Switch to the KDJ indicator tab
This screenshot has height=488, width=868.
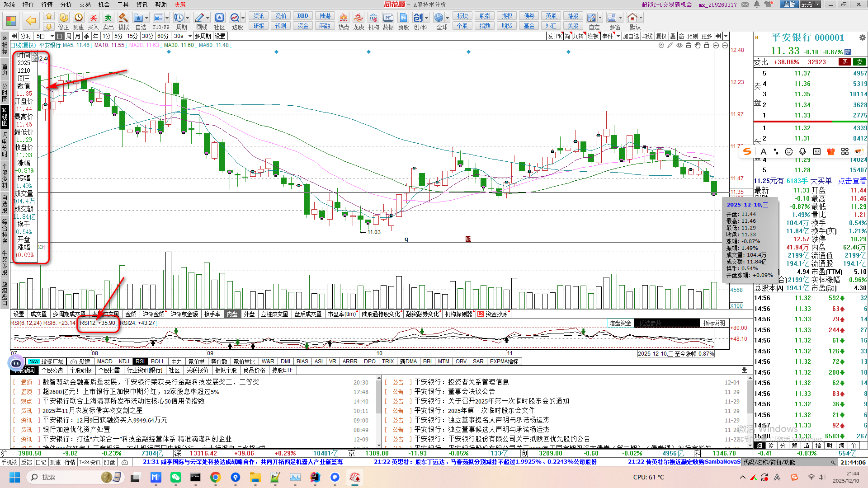124,361
